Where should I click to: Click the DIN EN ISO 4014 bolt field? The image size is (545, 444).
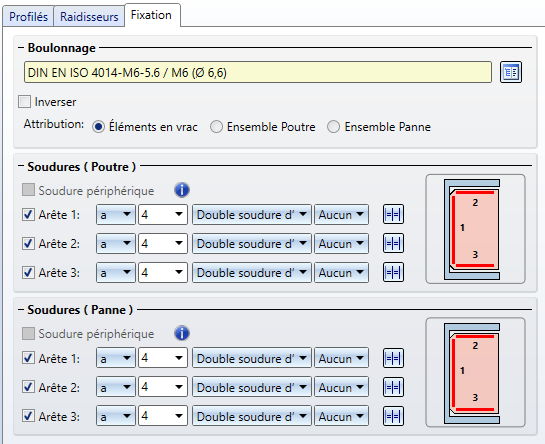point(258,72)
